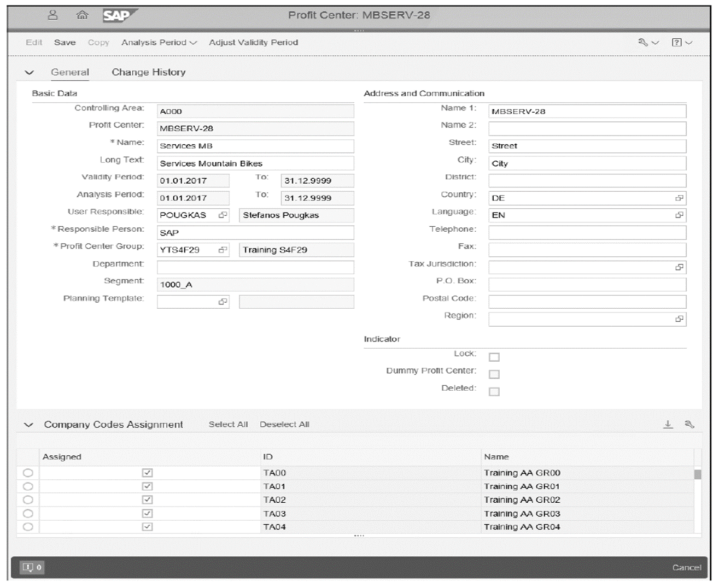This screenshot has height=588, width=719.
Task: Open value help for User Responsible field
Action: pos(223,215)
